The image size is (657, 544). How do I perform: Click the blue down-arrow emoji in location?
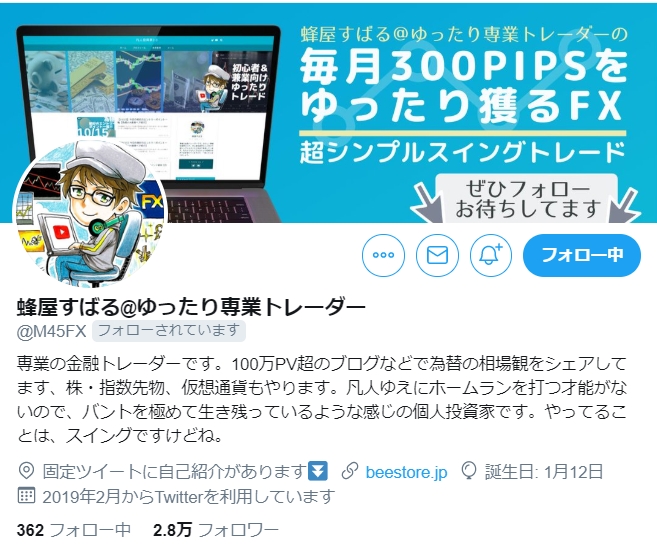coord(318,471)
